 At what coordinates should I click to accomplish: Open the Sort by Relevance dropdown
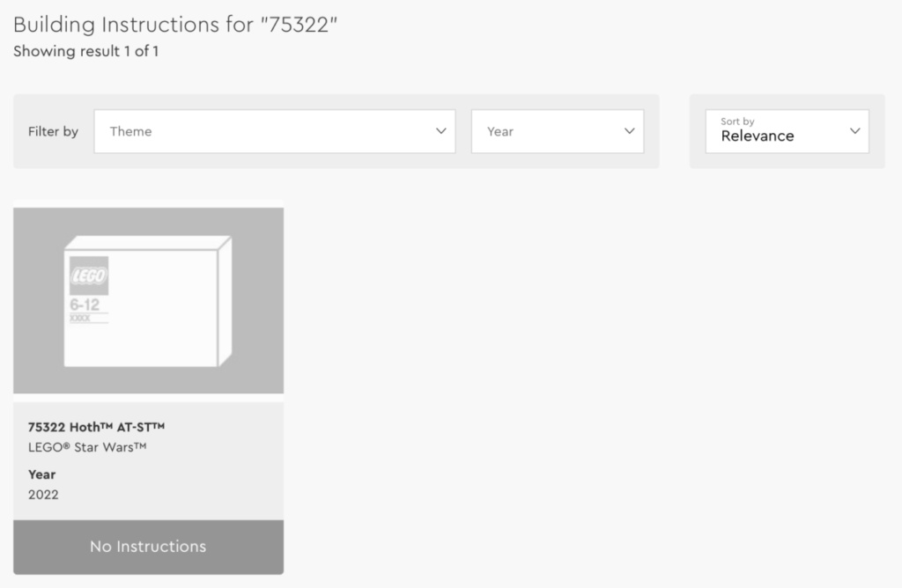pyautogui.click(x=787, y=131)
